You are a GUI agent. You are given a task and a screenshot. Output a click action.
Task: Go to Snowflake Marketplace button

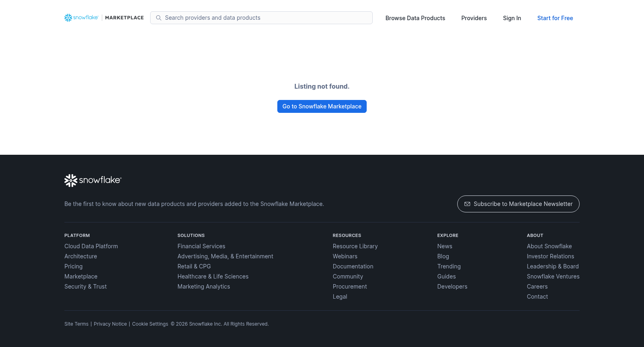[322, 106]
